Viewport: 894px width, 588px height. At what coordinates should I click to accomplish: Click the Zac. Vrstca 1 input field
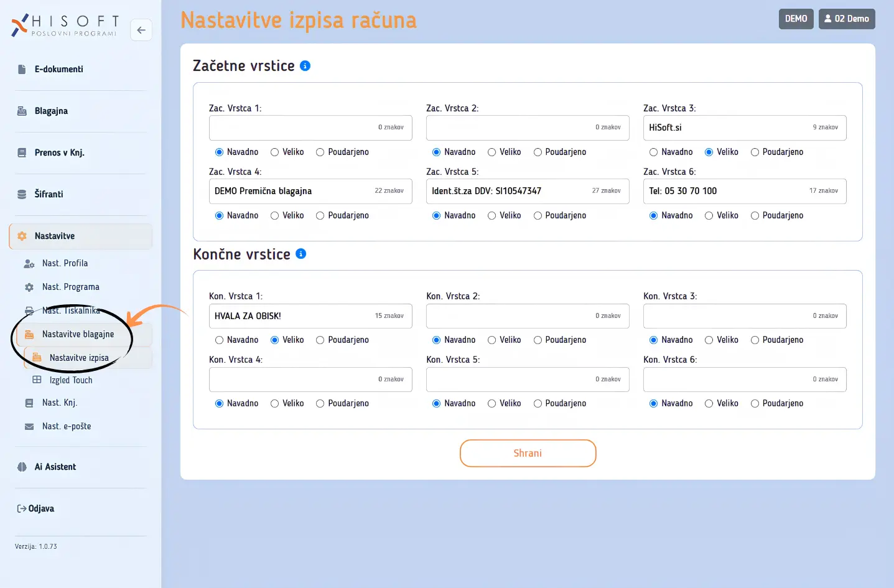click(310, 128)
